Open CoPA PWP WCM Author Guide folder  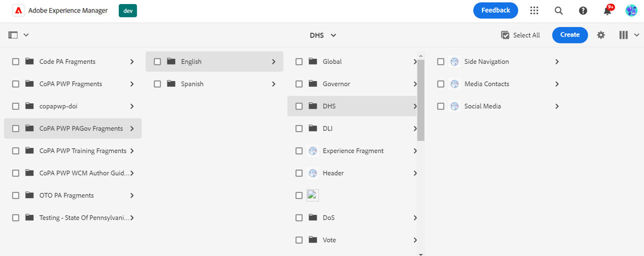(73, 173)
